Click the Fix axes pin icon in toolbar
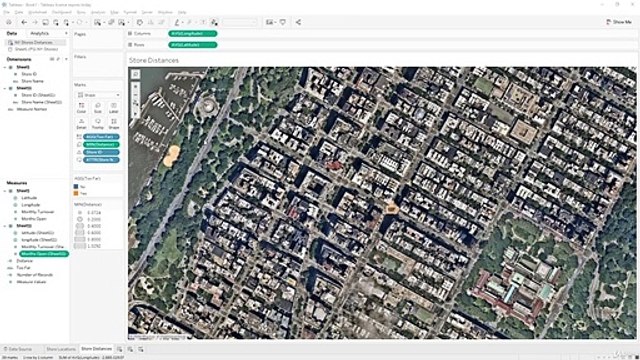This screenshot has width=640, height=360. pyautogui.click(x=214, y=22)
